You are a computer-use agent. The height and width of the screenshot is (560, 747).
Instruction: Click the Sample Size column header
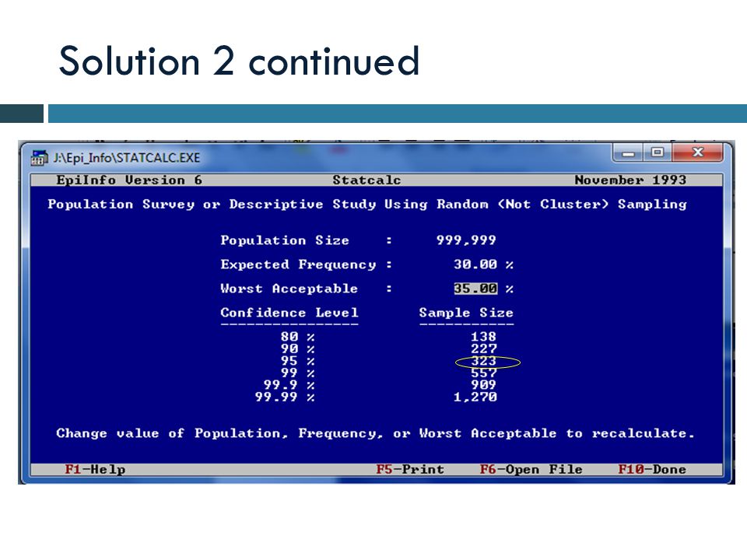(466, 313)
